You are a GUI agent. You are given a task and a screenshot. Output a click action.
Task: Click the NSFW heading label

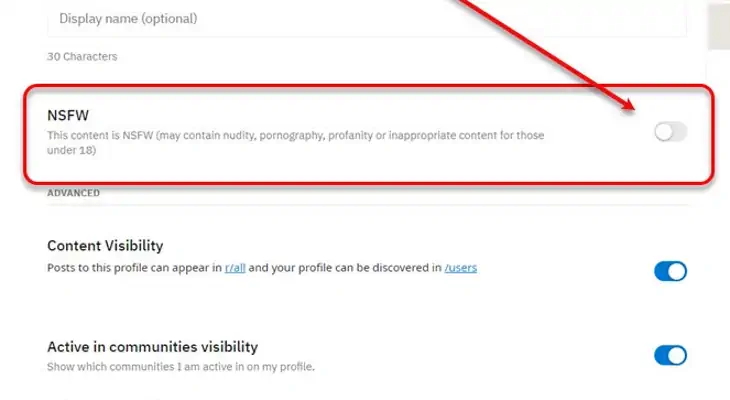click(x=62, y=116)
